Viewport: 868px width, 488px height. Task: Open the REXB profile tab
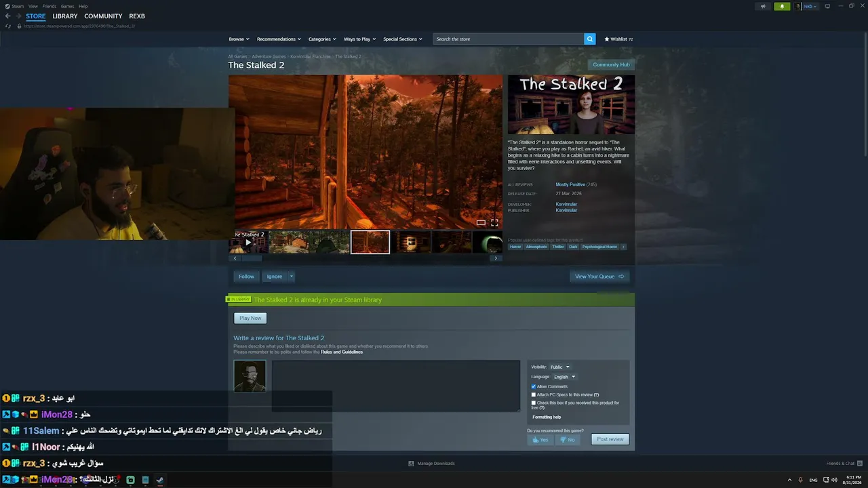(x=137, y=16)
